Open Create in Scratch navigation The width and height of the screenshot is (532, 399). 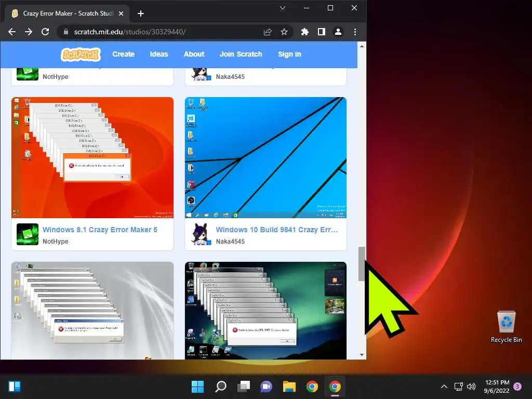[x=124, y=54]
